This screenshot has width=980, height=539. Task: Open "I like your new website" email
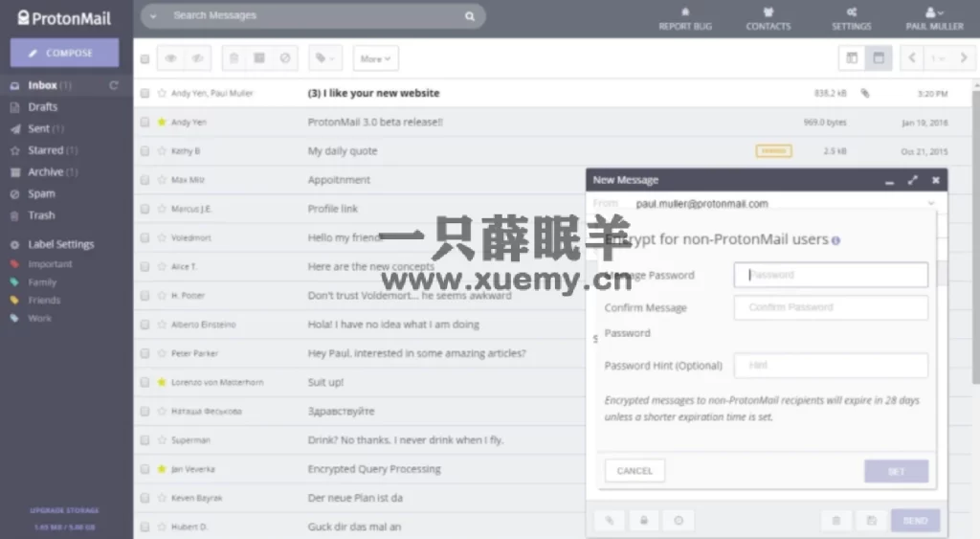tap(374, 93)
